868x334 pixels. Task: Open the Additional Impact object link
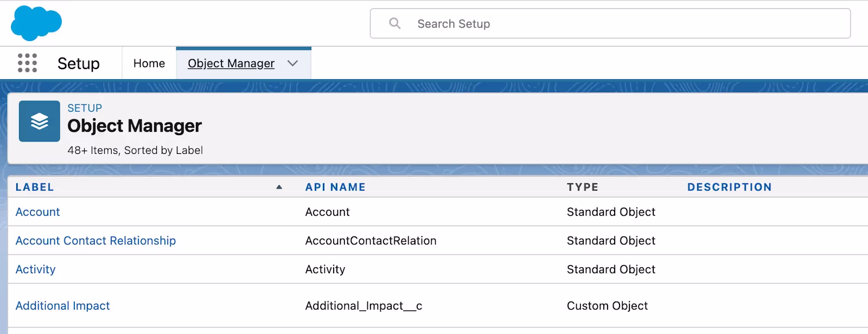[x=62, y=306]
